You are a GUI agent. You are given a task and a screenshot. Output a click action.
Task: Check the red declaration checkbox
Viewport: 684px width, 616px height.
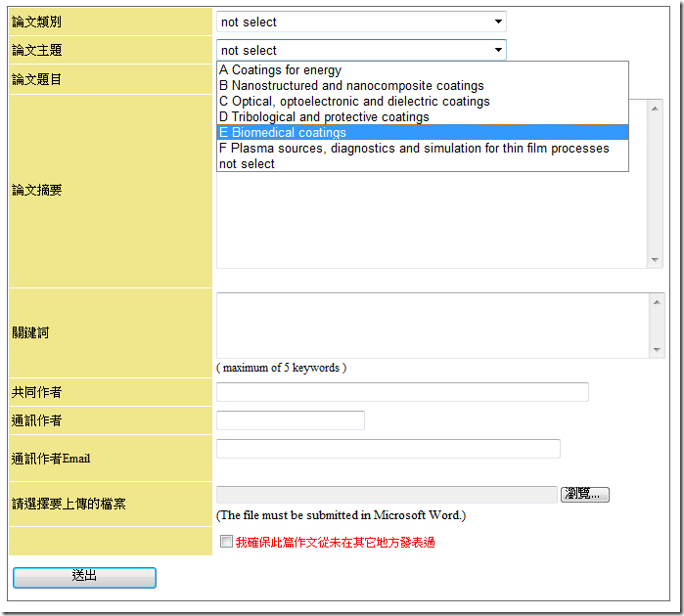click(226, 542)
